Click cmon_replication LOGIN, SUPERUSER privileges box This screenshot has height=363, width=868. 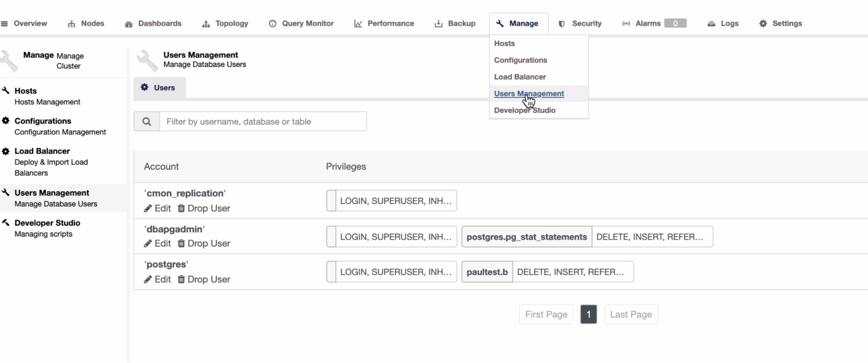392,201
